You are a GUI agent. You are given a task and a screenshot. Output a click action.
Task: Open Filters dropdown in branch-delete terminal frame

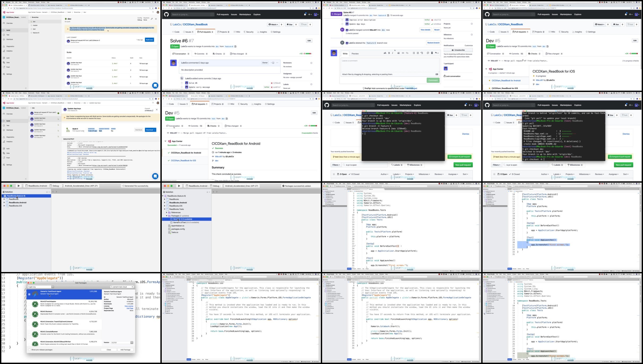pos(336,165)
